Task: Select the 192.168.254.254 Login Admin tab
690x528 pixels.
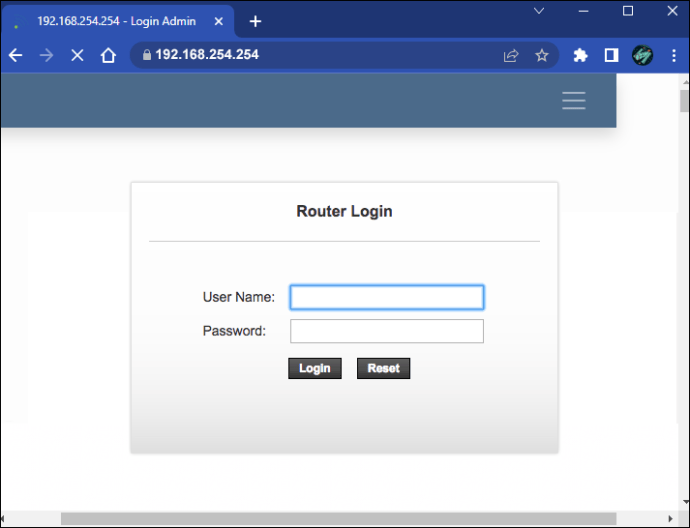Action: click(x=118, y=21)
